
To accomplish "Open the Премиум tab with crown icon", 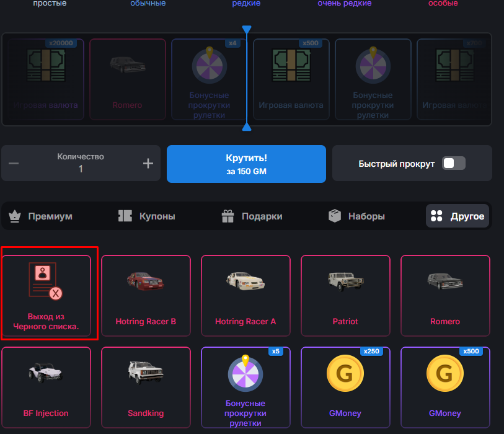I will [40, 216].
